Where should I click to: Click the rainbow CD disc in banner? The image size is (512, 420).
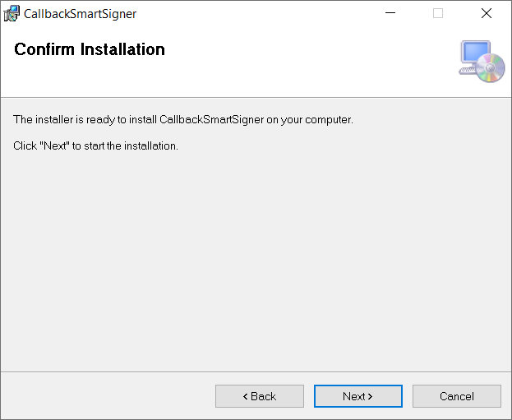490,68
